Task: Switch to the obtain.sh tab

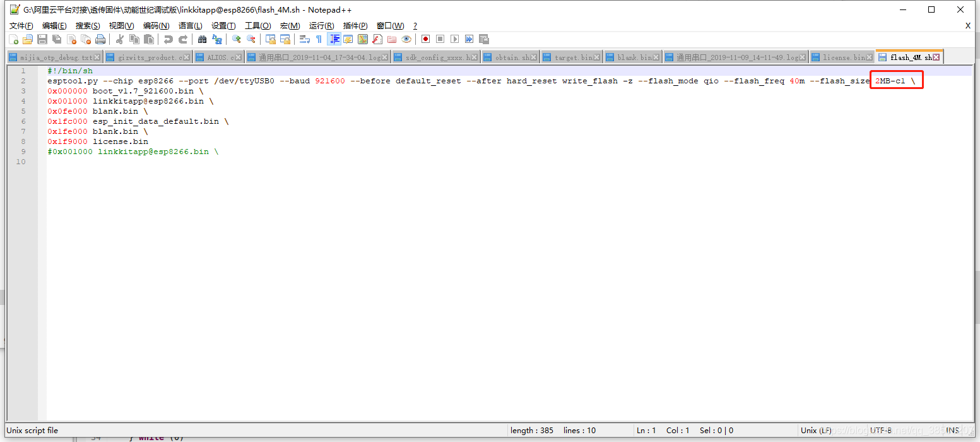Action: coord(511,57)
